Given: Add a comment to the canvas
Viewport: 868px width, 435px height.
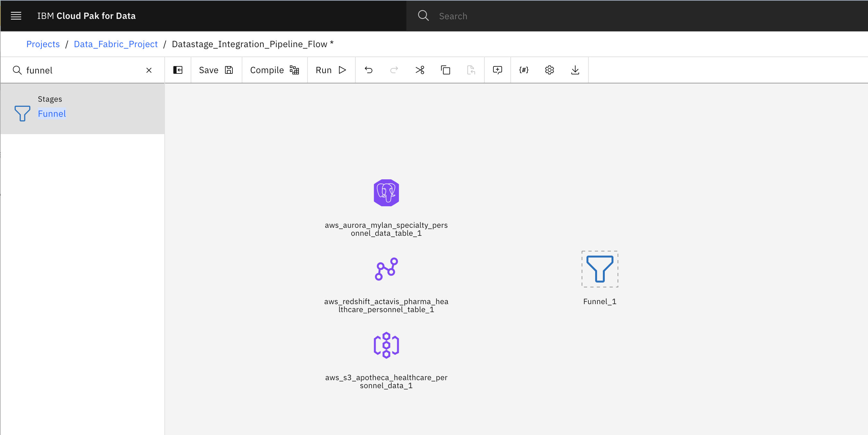Looking at the screenshot, I should [497, 70].
